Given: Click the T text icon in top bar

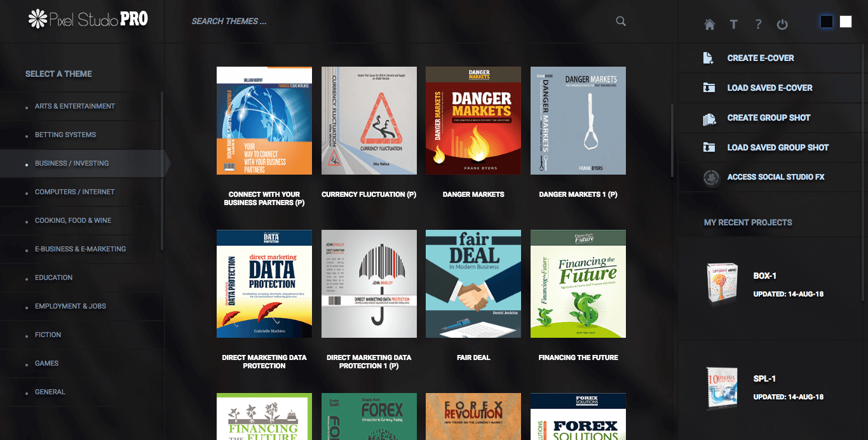Looking at the screenshot, I should click(734, 25).
